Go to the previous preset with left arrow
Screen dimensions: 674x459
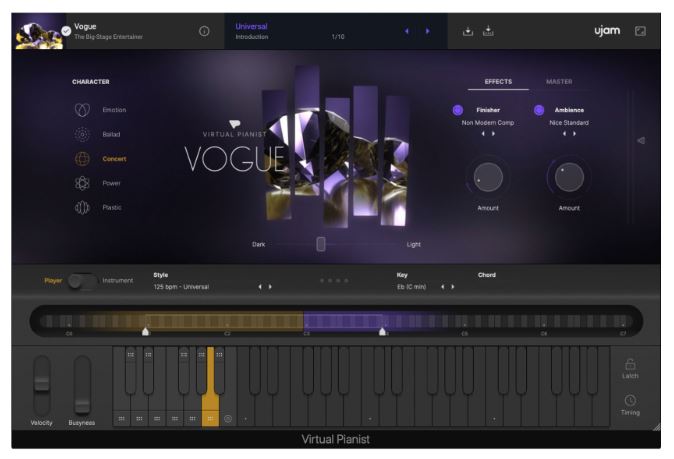(x=407, y=31)
